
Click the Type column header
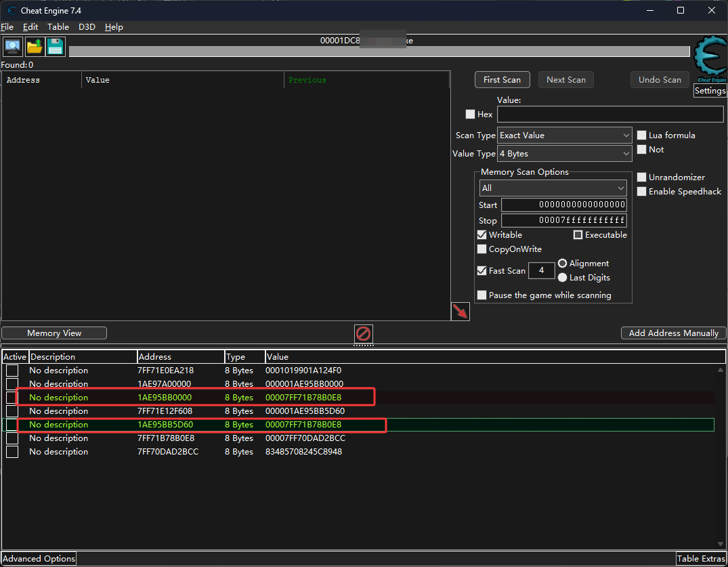244,356
